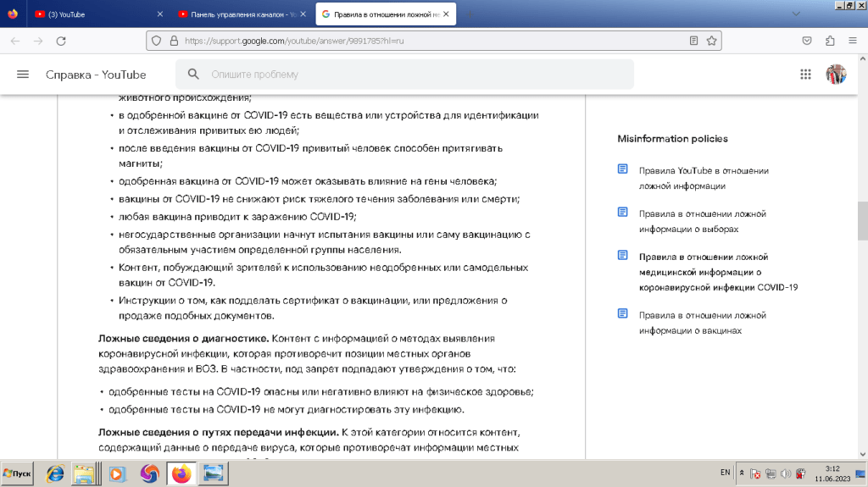The width and height of the screenshot is (868, 487).
Task: Click the Google apps grid icon
Action: click(x=805, y=75)
